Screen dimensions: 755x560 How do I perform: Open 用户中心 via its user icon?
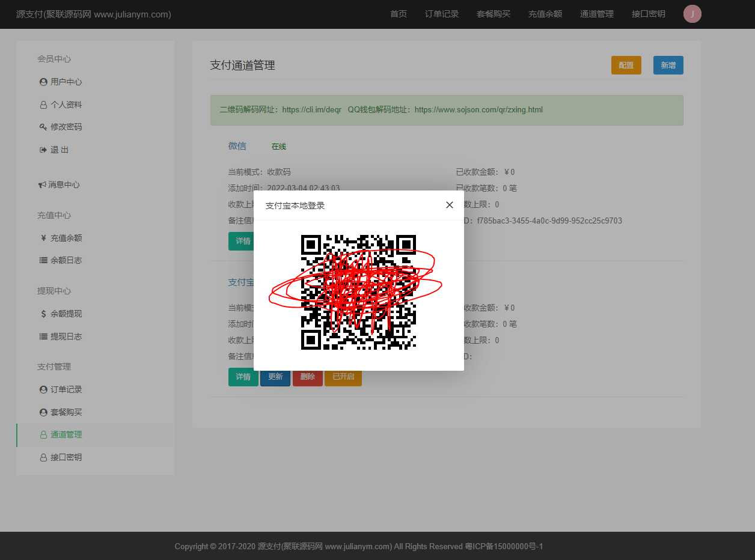pos(43,82)
